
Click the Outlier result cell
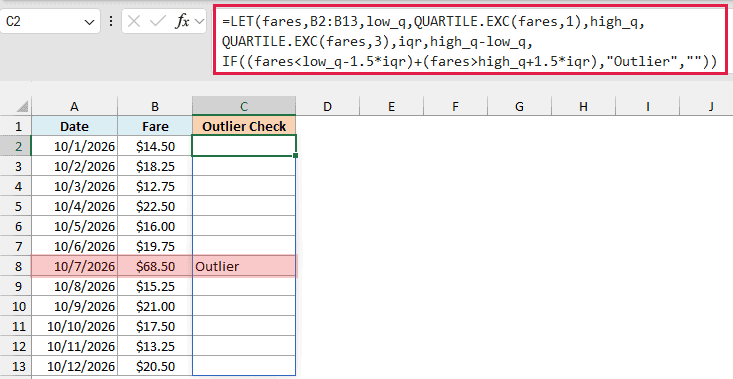tap(244, 266)
